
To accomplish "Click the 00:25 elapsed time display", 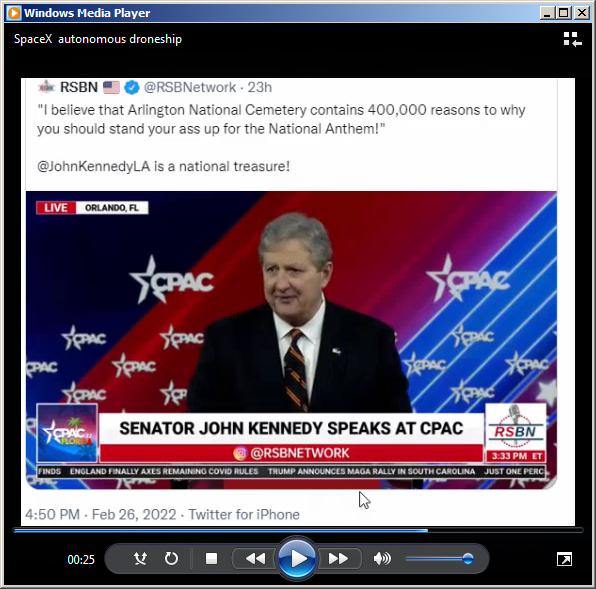I will tap(81, 559).
